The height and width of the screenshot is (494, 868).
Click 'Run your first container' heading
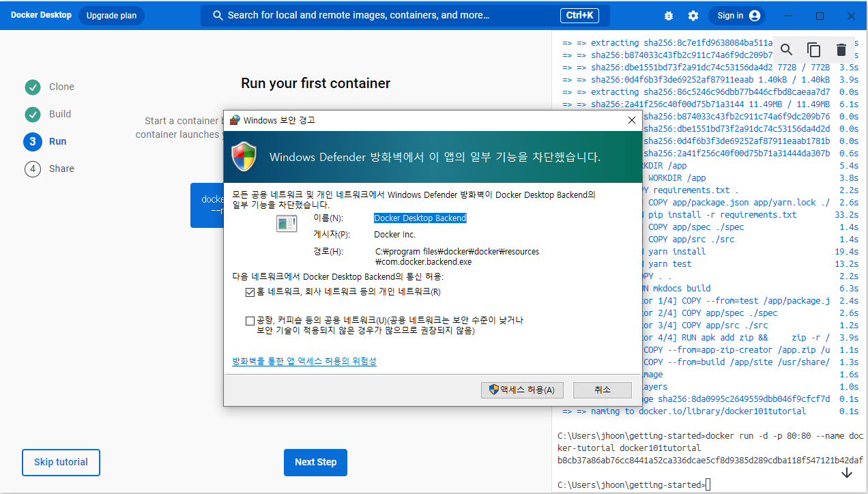(316, 83)
